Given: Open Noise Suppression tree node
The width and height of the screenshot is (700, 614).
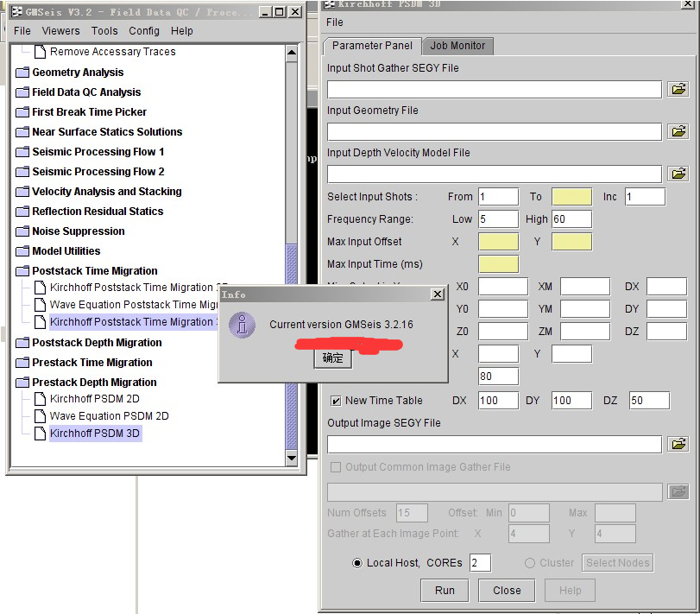Looking at the screenshot, I should click(79, 231).
